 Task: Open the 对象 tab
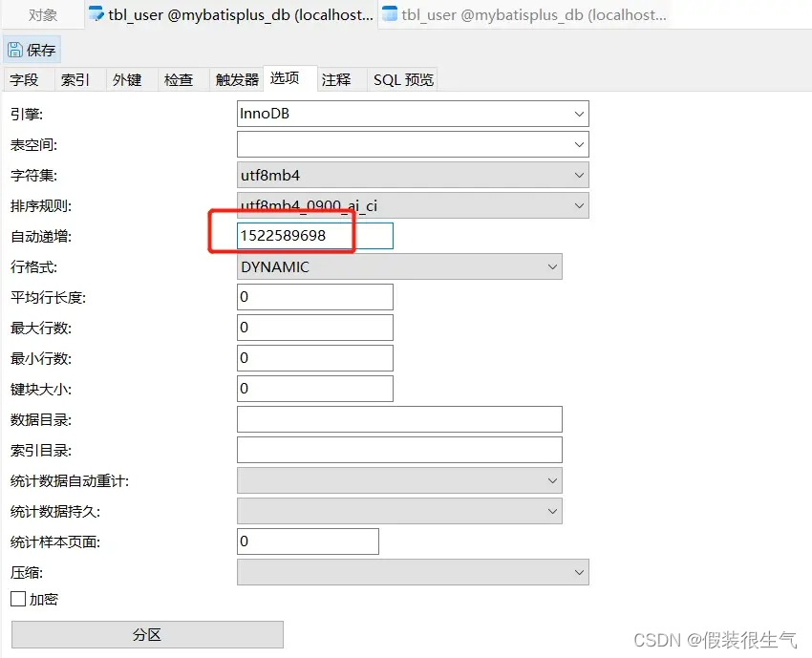[x=42, y=15]
